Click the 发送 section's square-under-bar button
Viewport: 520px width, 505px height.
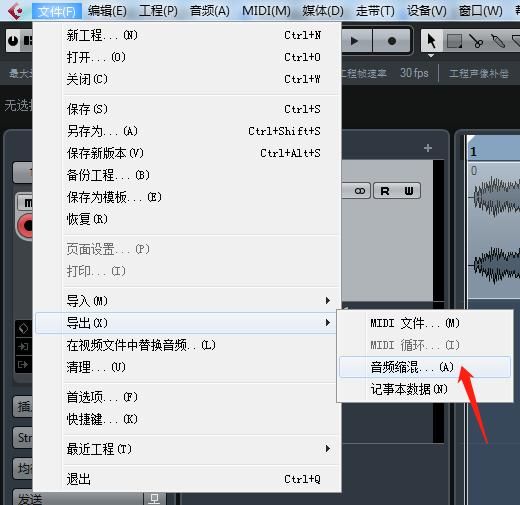[154, 499]
